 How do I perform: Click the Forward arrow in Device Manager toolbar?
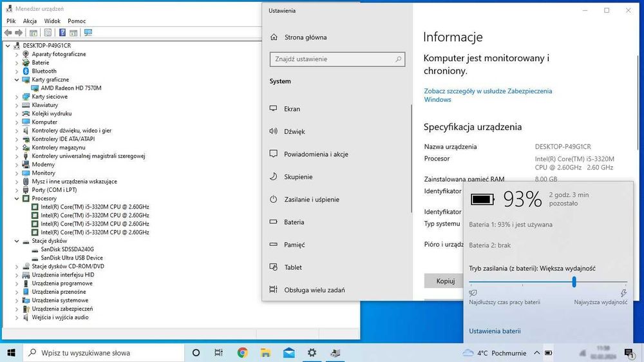tap(19, 32)
